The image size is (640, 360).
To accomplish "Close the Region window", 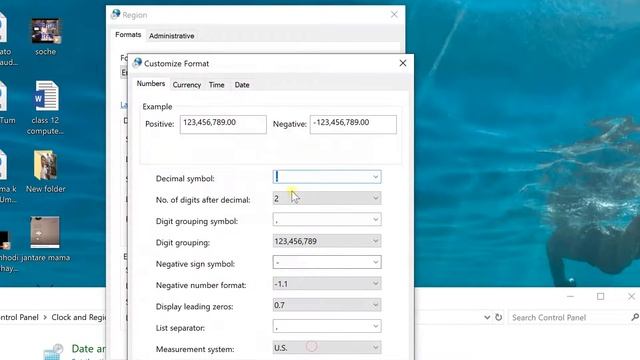I will click(x=394, y=15).
